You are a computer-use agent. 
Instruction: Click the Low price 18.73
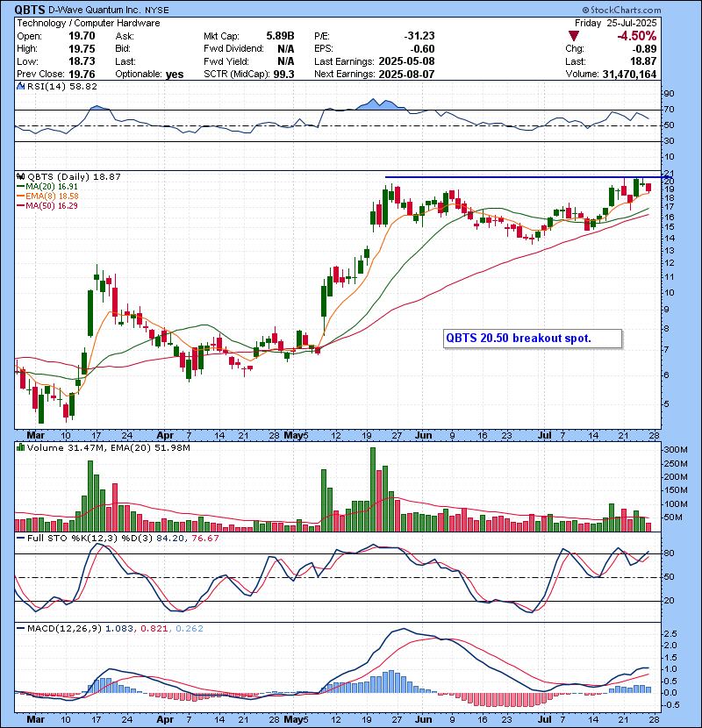(x=82, y=61)
